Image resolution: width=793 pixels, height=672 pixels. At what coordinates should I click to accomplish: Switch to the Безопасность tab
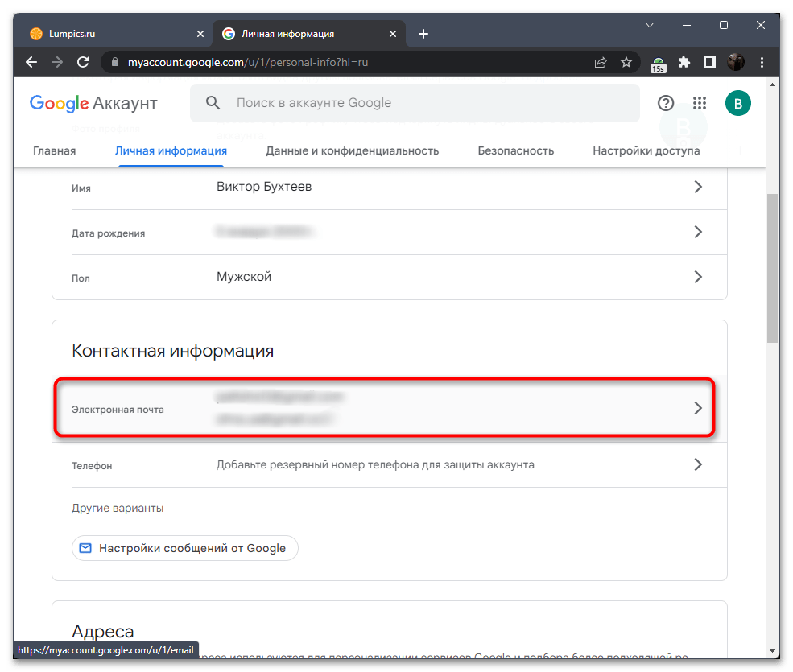515,150
